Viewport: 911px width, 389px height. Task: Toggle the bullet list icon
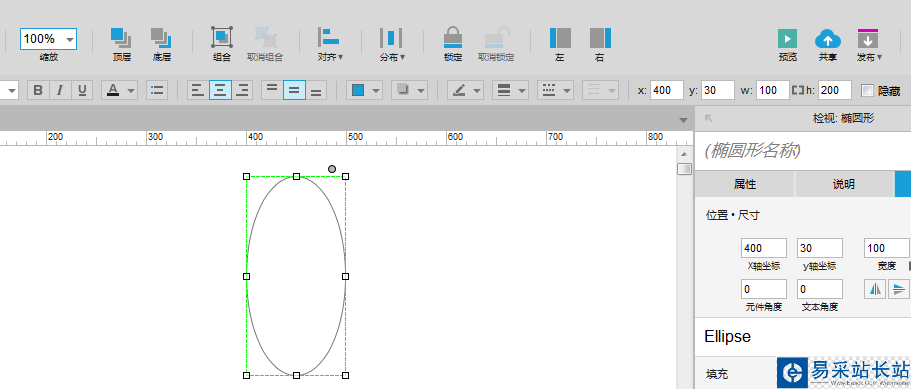pos(157,90)
